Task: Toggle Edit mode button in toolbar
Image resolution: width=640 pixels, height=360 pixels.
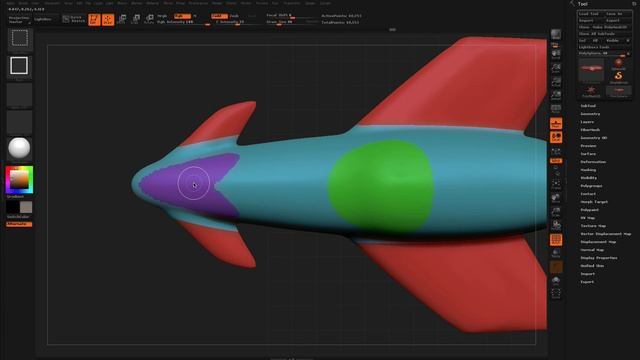Action: click(x=94, y=19)
